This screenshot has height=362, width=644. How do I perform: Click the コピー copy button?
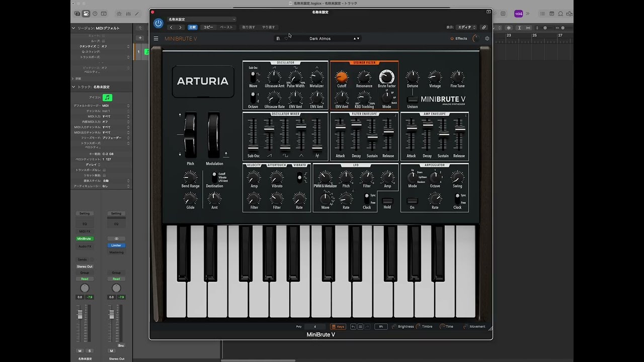click(x=208, y=27)
